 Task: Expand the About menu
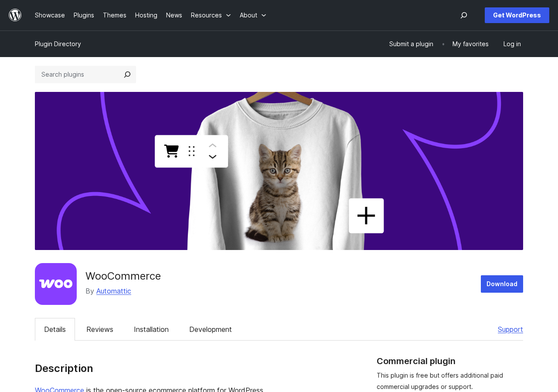253,15
